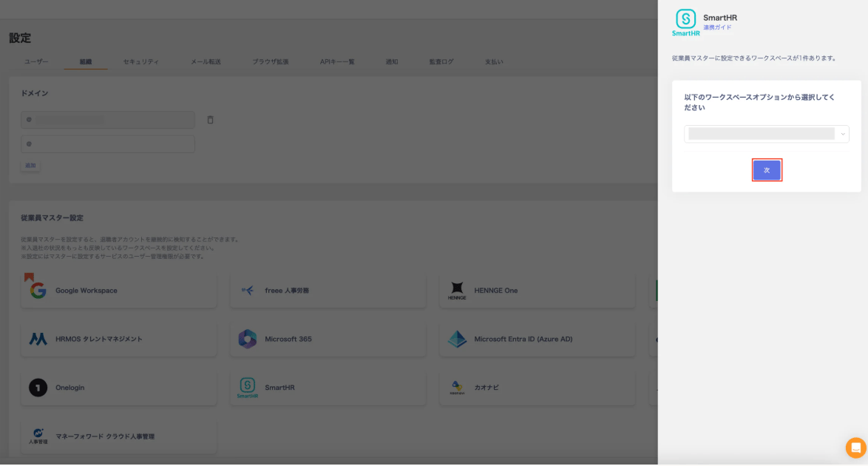This screenshot has width=868, height=466.
Task: Click the 追加 domain button
Action: 30,166
